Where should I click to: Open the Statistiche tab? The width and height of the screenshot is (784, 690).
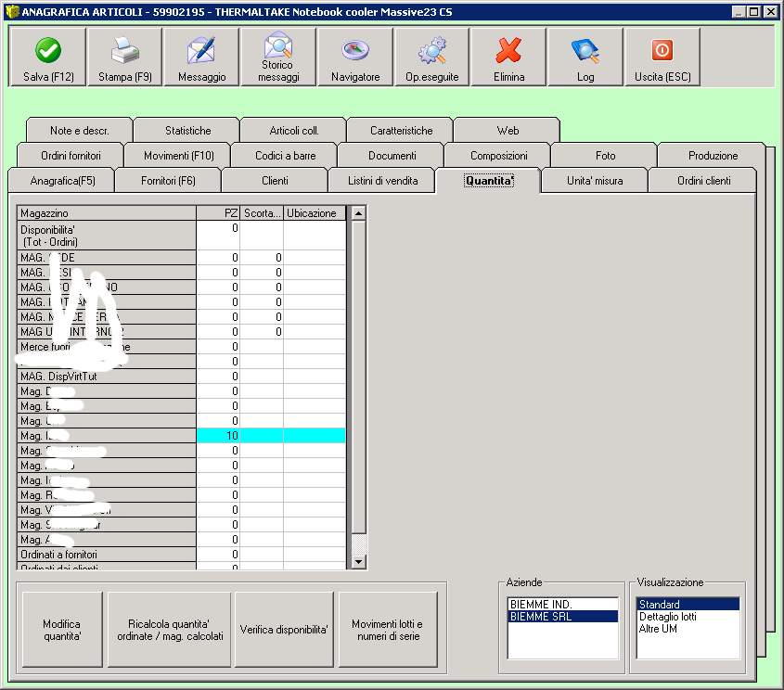188,131
